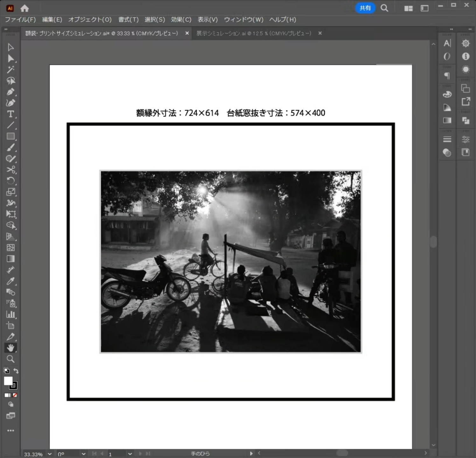Open the Color palette panel icon
The height and width of the screenshot is (458, 476).
click(447, 95)
